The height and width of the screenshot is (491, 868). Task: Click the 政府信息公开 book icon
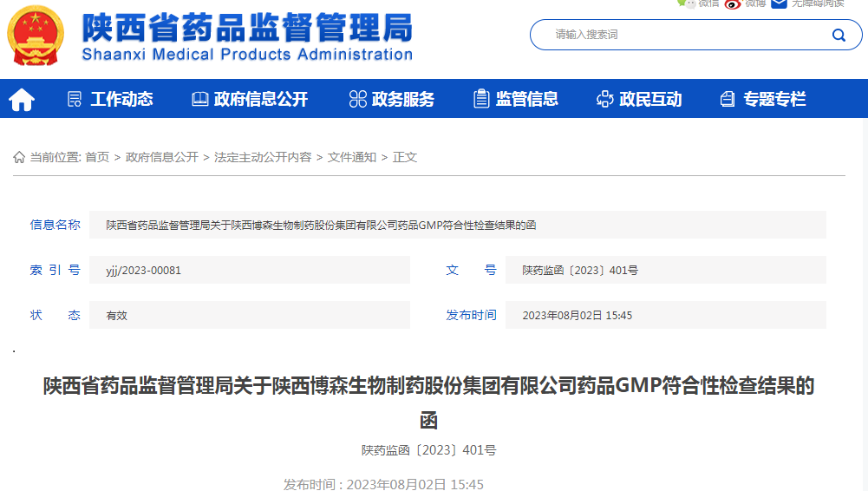199,99
